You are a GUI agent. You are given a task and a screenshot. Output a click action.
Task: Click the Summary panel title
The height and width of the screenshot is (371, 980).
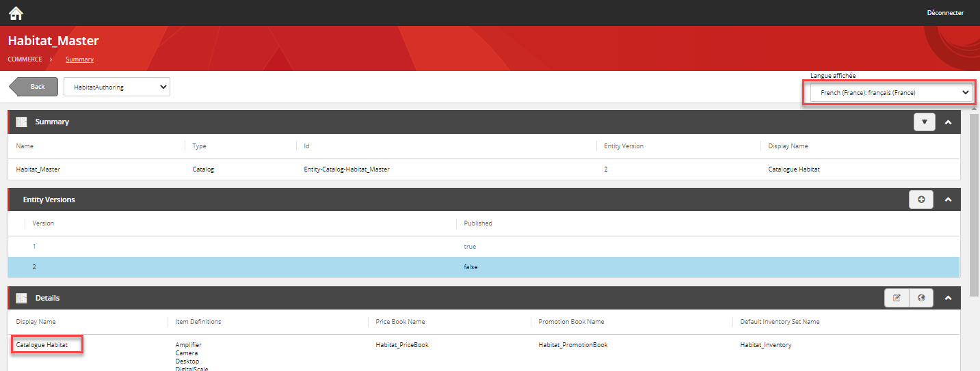pos(52,122)
